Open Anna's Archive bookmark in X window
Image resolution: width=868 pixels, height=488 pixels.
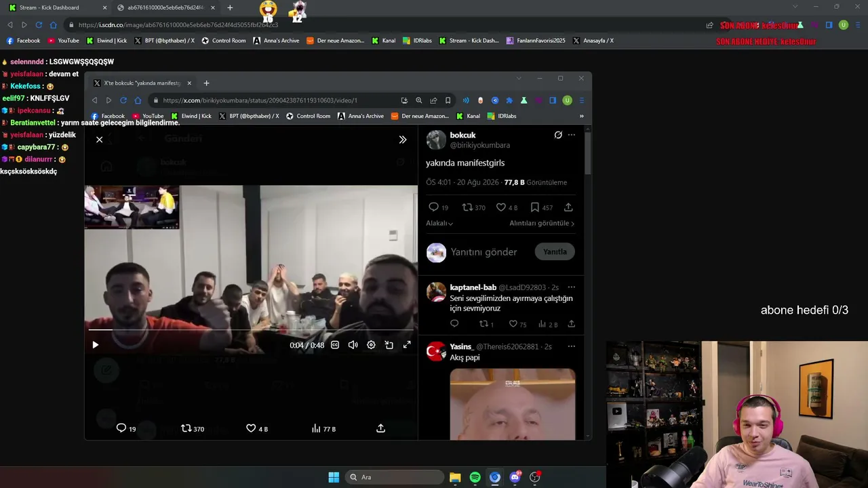click(361, 116)
